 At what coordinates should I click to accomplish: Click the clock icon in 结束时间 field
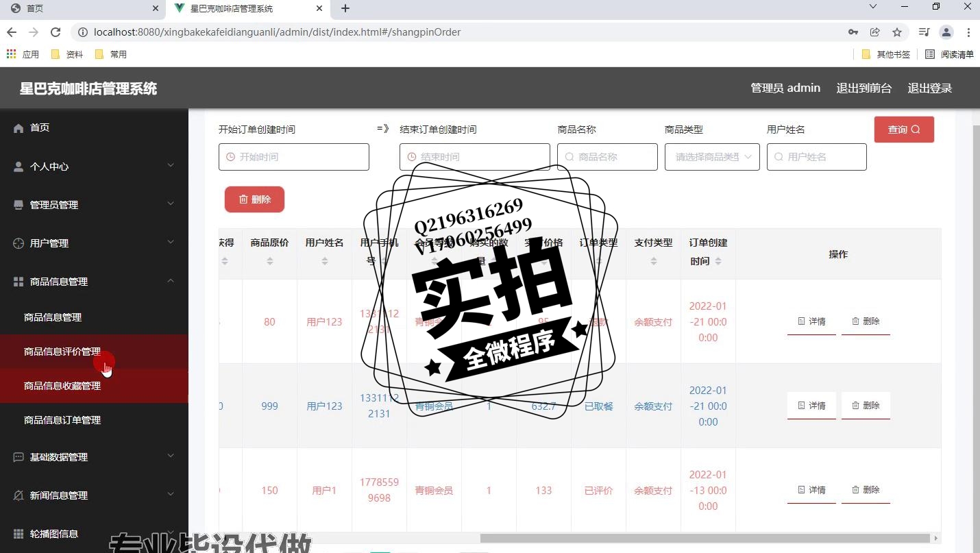coord(412,157)
